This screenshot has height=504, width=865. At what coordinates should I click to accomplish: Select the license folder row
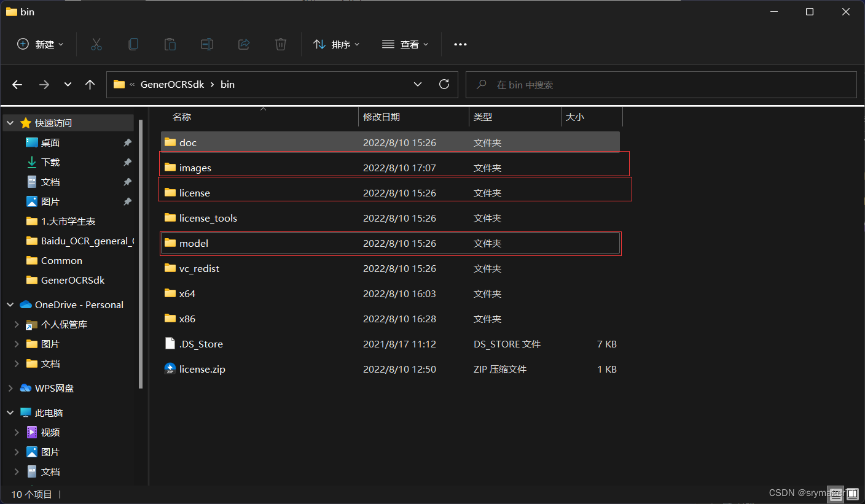tap(390, 193)
